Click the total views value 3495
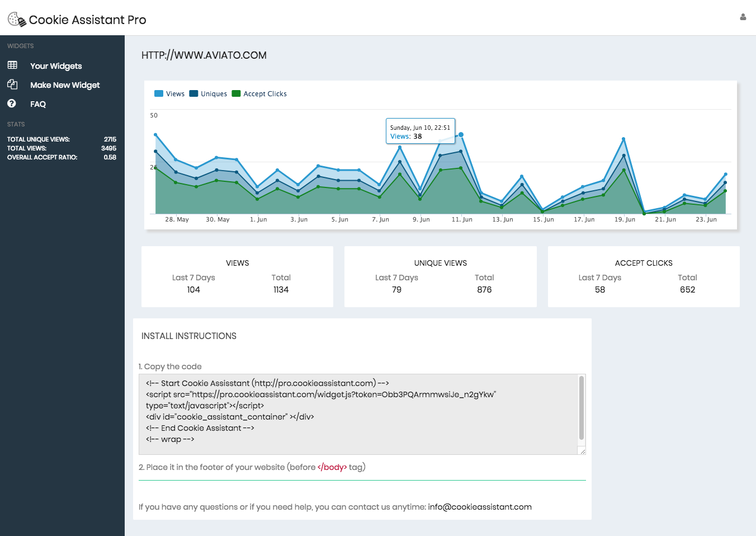The height and width of the screenshot is (536, 756). pyautogui.click(x=108, y=148)
